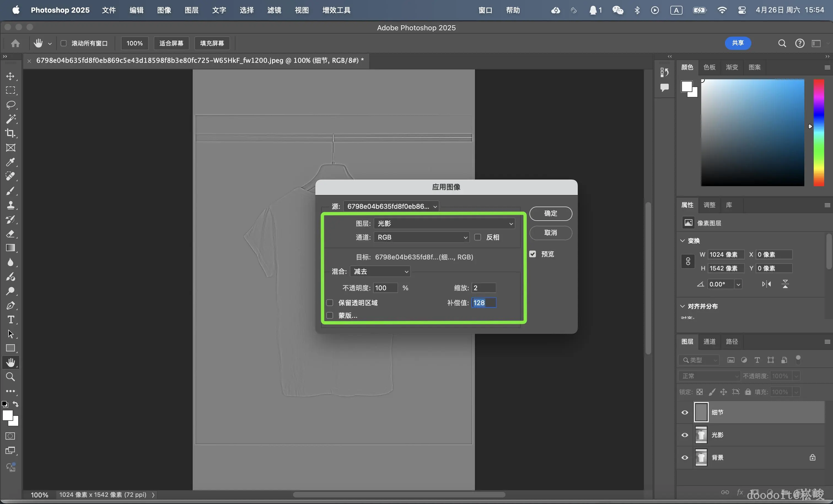Click the Pen tool icon
The width and height of the screenshot is (833, 504).
10,305
